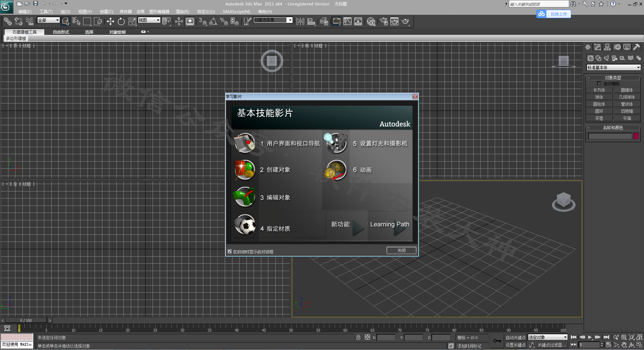Collapse the 名称和颜色 rollout
Viewport: 644px width, 350px height.
pos(613,128)
